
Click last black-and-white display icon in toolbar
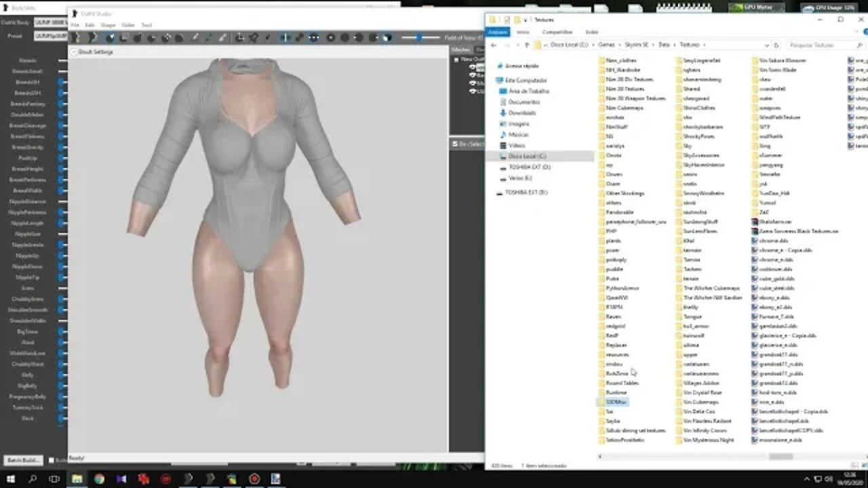387,38
